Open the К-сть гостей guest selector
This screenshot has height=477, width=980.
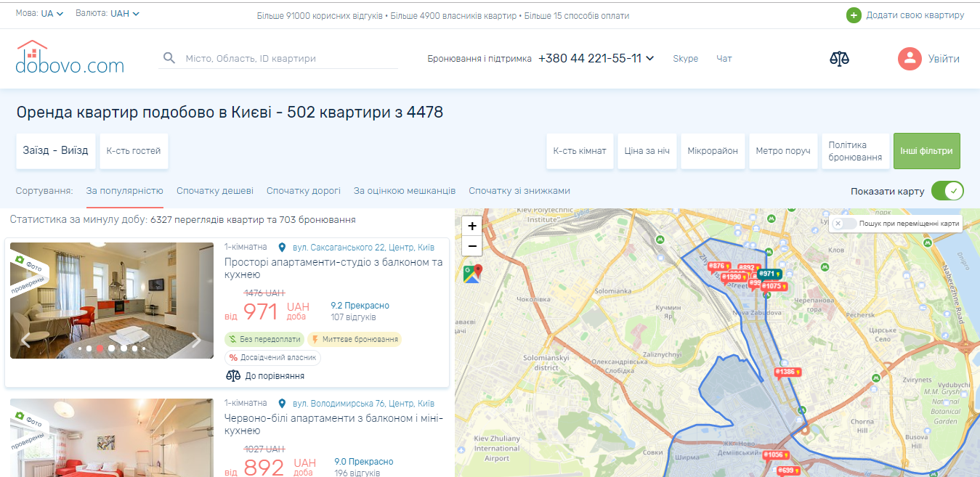tap(134, 151)
